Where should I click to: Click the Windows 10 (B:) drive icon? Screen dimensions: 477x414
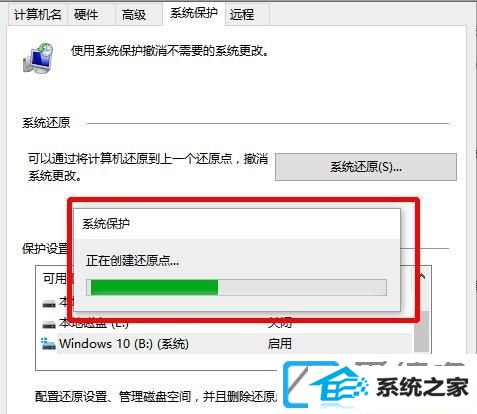(48, 344)
